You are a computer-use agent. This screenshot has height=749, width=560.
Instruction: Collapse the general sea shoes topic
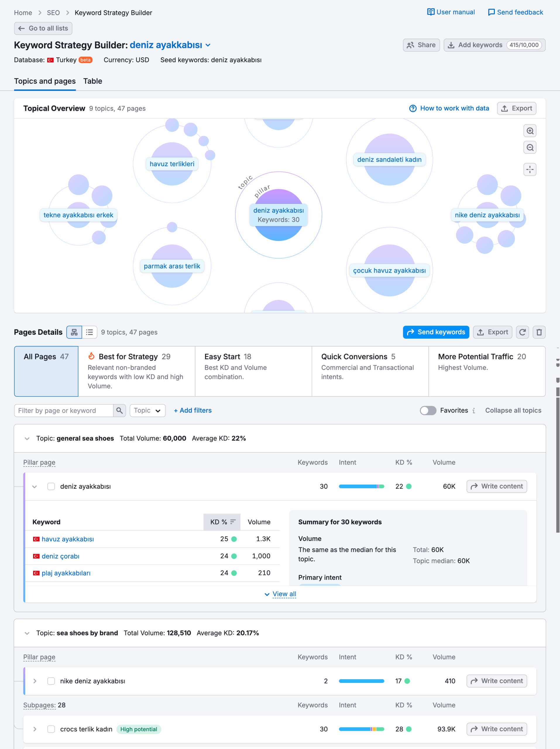[27, 439]
